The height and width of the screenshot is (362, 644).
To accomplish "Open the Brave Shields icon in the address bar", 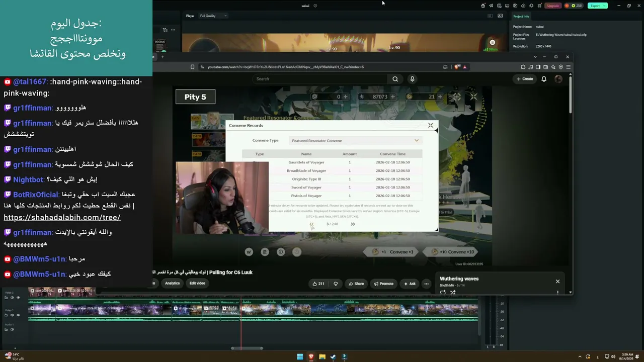I will (x=457, y=67).
